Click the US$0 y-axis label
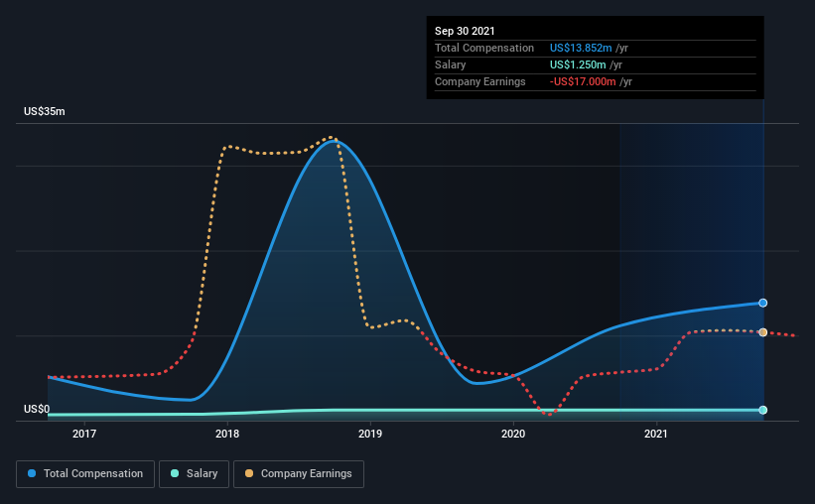The width and height of the screenshot is (815, 504). [x=37, y=410]
